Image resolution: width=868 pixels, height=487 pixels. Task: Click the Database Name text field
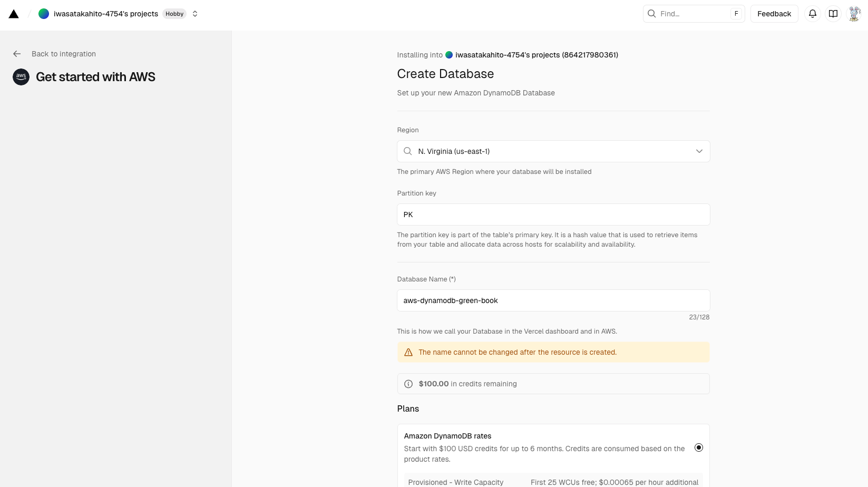tap(553, 300)
